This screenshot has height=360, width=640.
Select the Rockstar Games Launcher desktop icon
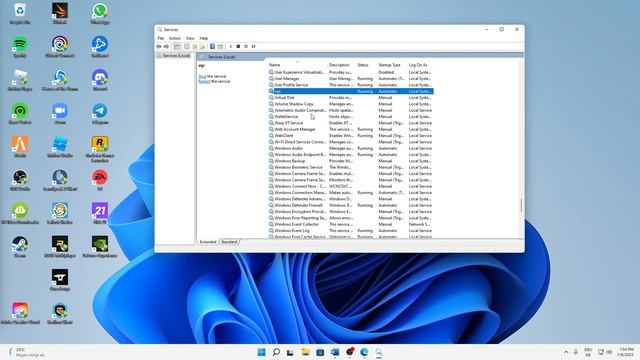pos(100,149)
